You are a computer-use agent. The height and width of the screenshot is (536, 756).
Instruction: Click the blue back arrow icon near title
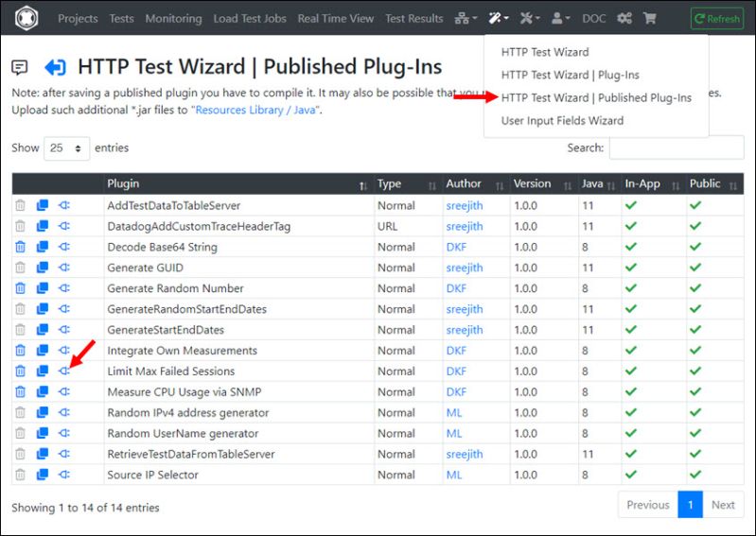[55, 67]
